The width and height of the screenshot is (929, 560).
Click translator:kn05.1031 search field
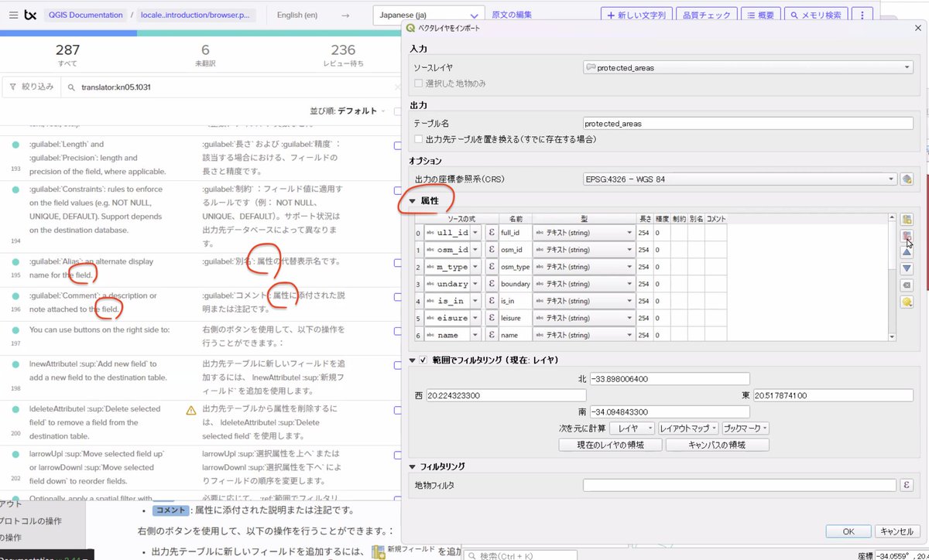tap(232, 87)
